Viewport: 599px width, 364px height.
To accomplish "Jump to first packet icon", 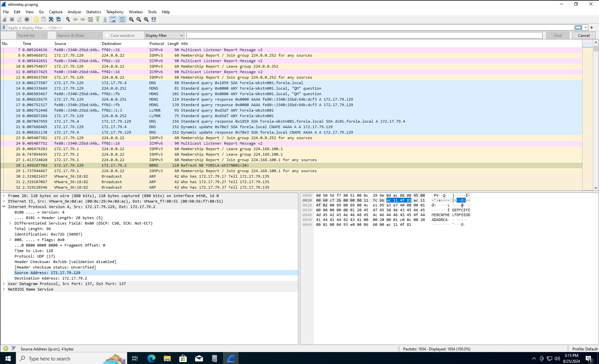I will [98, 19].
